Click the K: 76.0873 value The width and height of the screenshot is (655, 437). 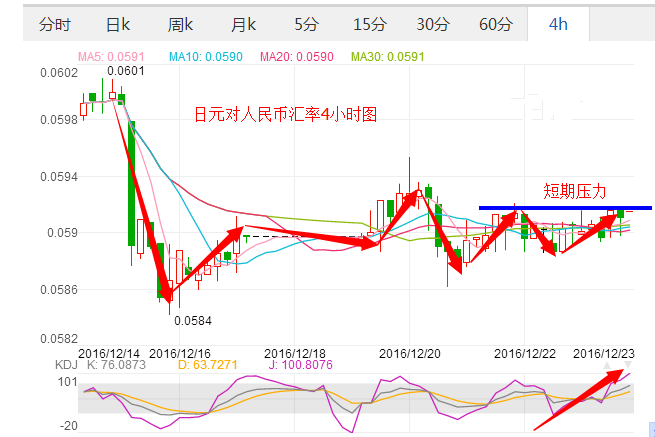(x=117, y=365)
